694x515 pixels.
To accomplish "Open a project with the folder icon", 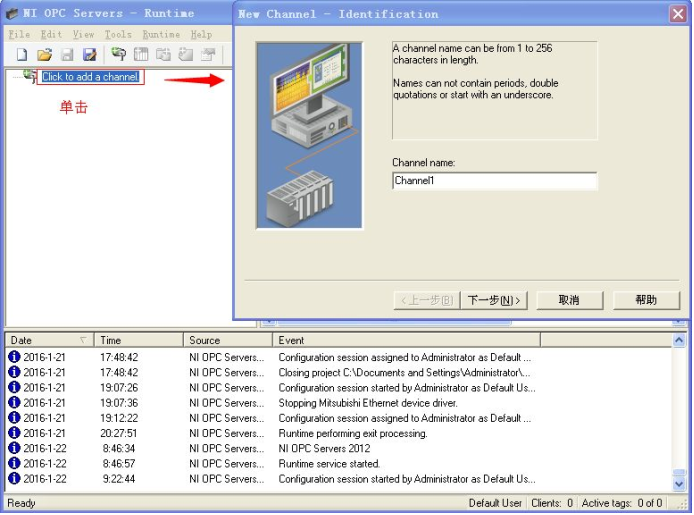I will click(44, 54).
